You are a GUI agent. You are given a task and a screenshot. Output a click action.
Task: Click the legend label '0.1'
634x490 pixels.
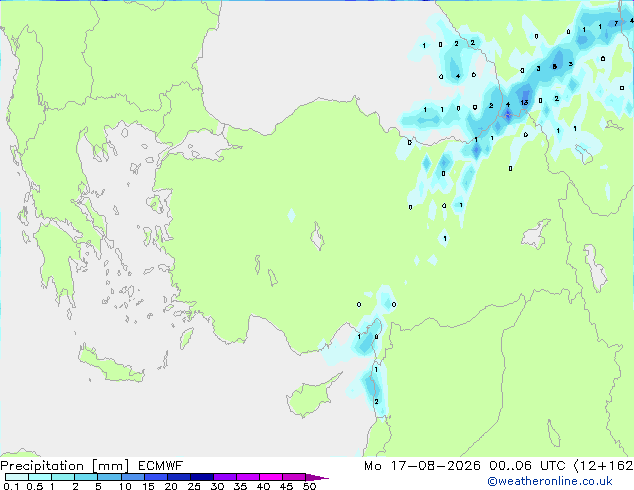[x=11, y=486]
